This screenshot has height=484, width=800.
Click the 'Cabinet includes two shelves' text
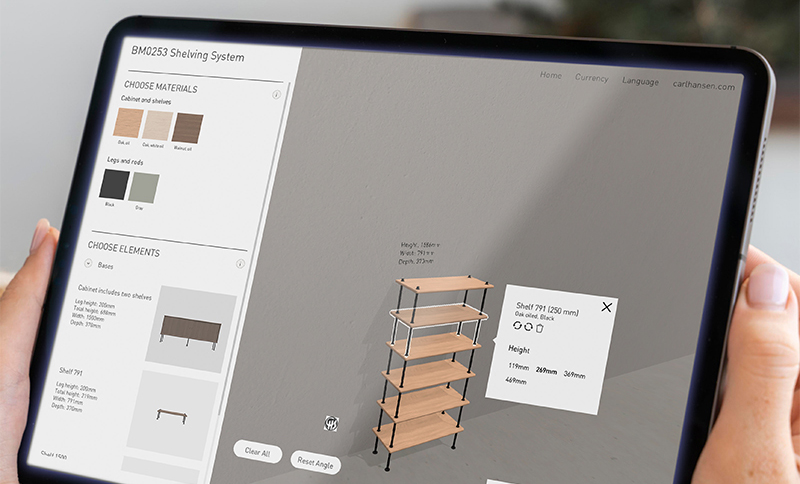[115, 292]
